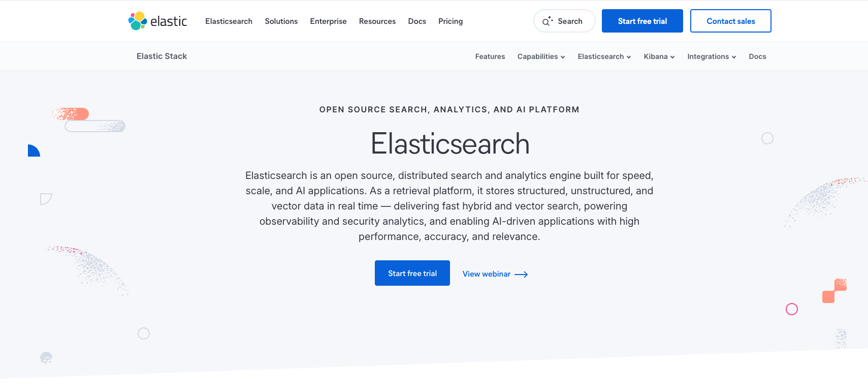The width and height of the screenshot is (868, 392).
Task: Click the hero Start free trial button
Action: click(412, 273)
